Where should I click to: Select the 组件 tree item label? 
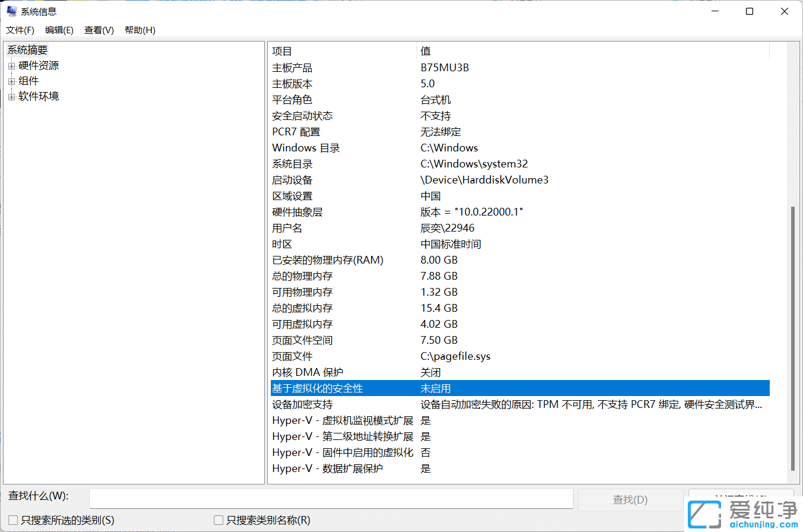tap(29, 81)
